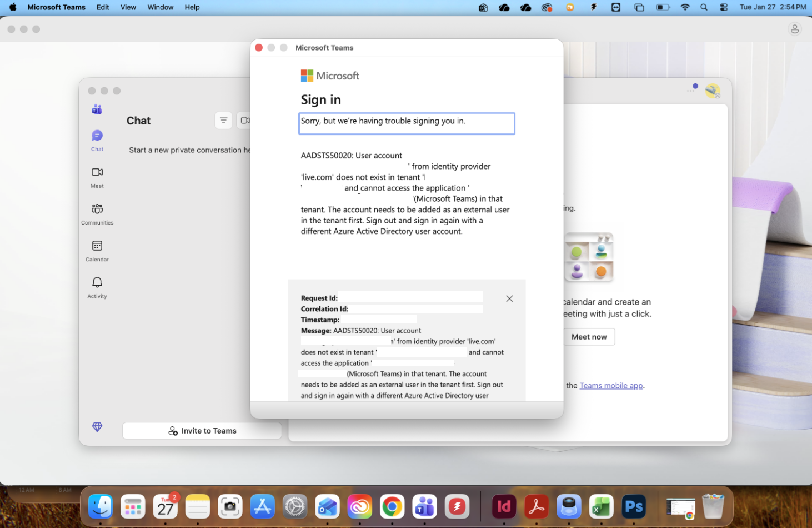Open Communities in the Teams sidebar
812x528 pixels.
[97, 214]
